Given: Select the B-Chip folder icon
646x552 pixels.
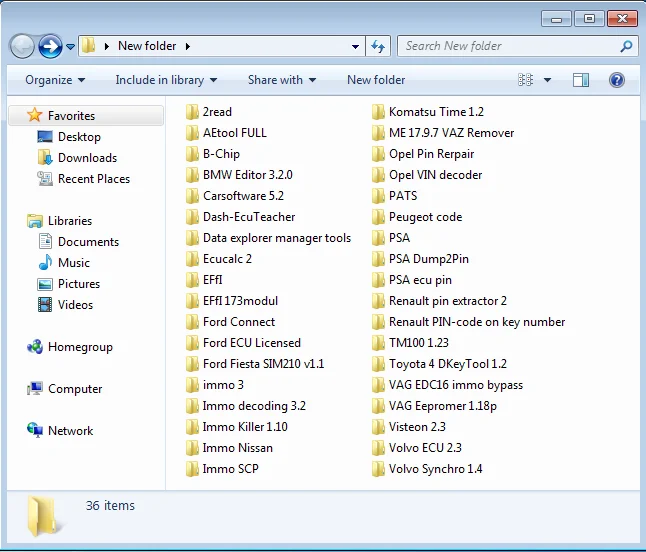Looking at the screenshot, I should click(x=192, y=154).
